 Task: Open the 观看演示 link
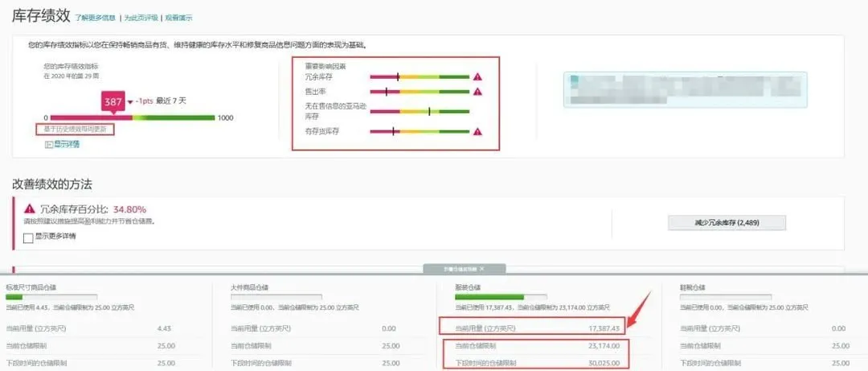(178, 18)
